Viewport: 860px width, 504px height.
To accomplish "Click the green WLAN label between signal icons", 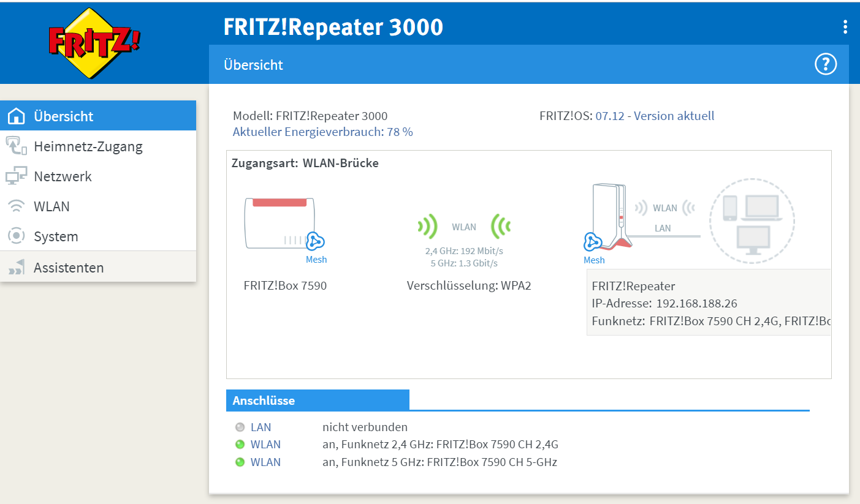I will [464, 227].
